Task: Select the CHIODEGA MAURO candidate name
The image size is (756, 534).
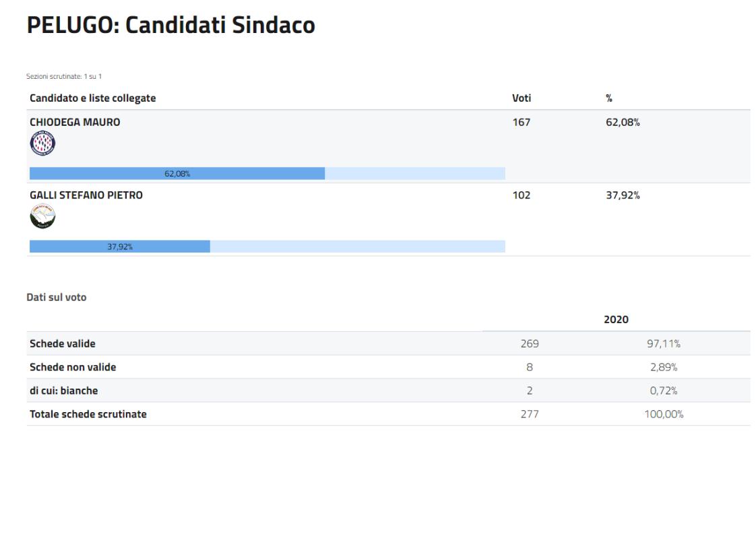Action: pyautogui.click(x=75, y=123)
